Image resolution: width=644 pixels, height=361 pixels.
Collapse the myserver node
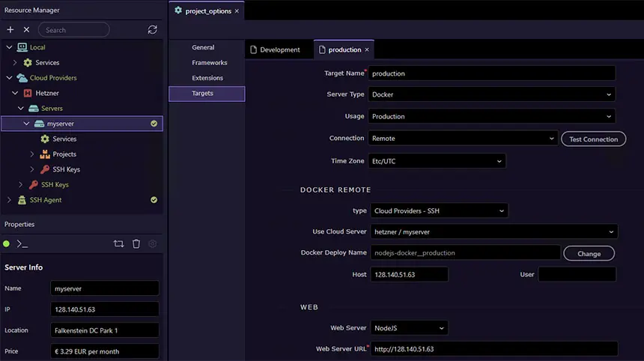(x=26, y=124)
